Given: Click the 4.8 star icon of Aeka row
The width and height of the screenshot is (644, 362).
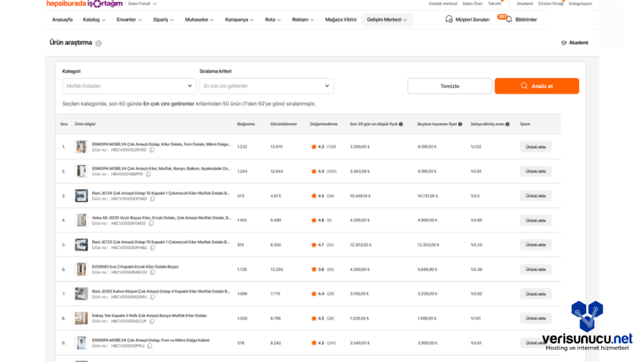Looking at the screenshot, I should (x=314, y=220).
